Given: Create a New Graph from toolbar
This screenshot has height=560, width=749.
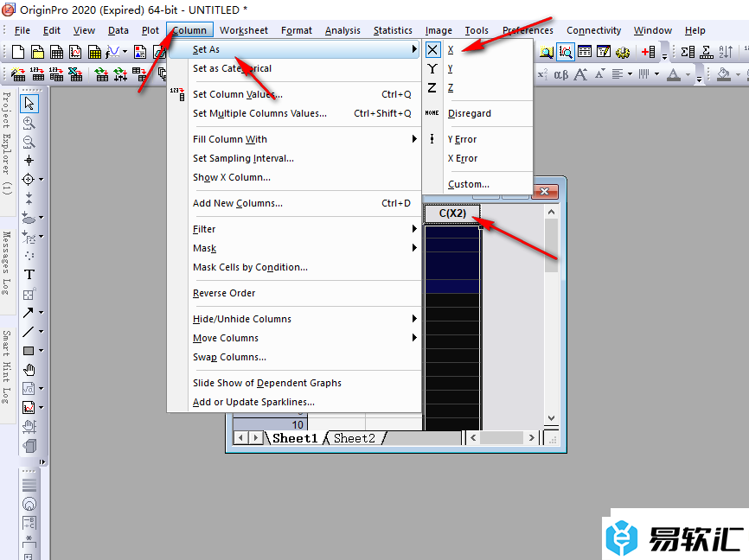Looking at the screenshot, I should pyautogui.click(x=75, y=52).
